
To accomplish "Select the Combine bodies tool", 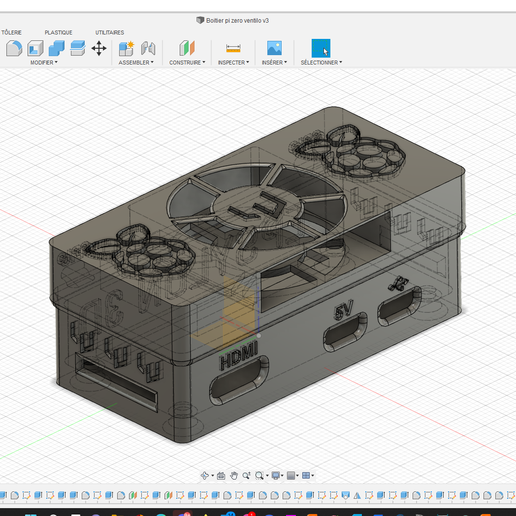I will click(57, 48).
